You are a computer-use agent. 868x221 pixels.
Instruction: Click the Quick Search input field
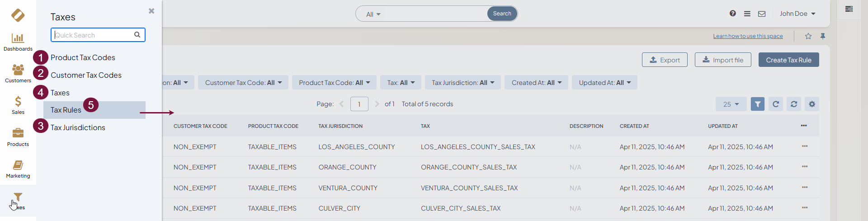tap(93, 35)
